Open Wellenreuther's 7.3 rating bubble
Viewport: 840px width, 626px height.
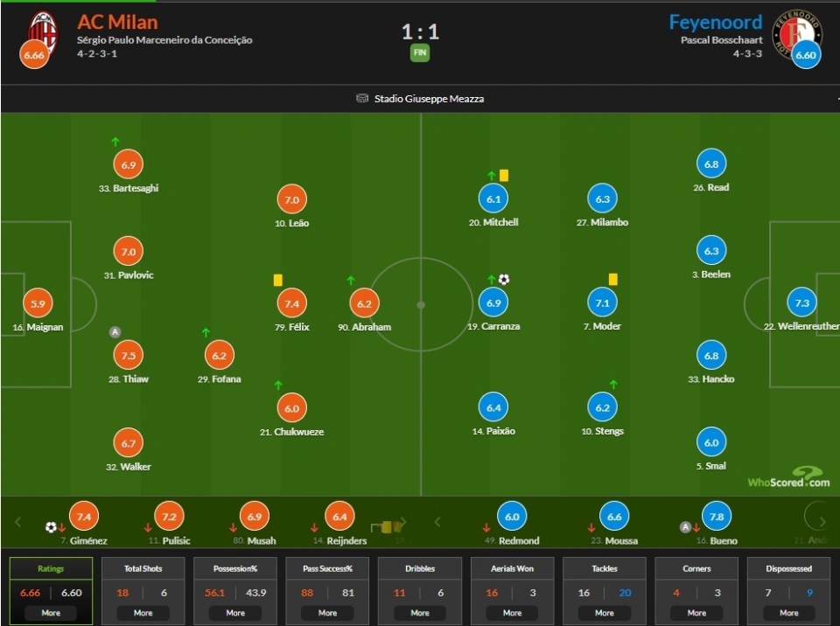tap(802, 303)
